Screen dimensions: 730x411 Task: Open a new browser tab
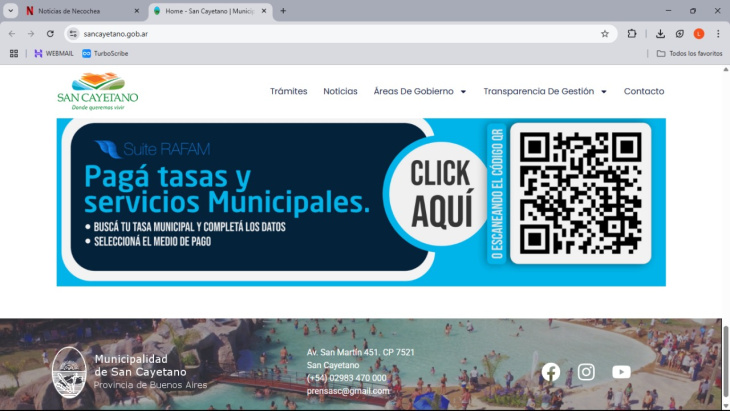coord(283,11)
